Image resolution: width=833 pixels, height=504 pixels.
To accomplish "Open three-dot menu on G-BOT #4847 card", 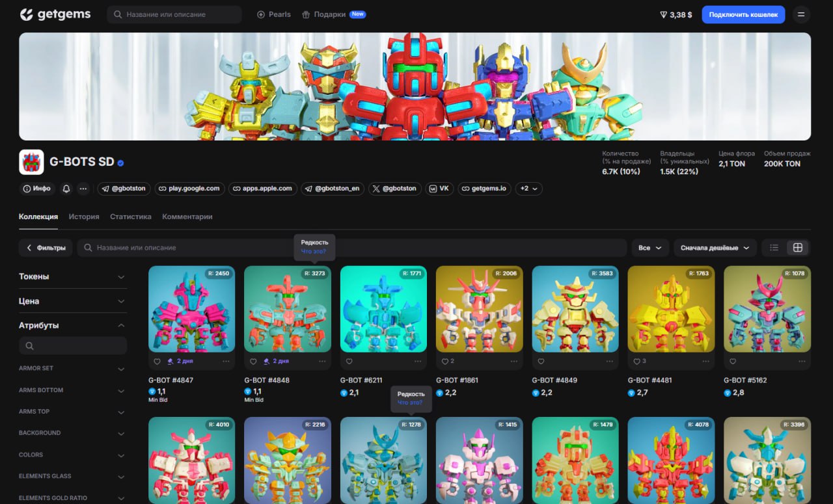I will [x=226, y=361].
